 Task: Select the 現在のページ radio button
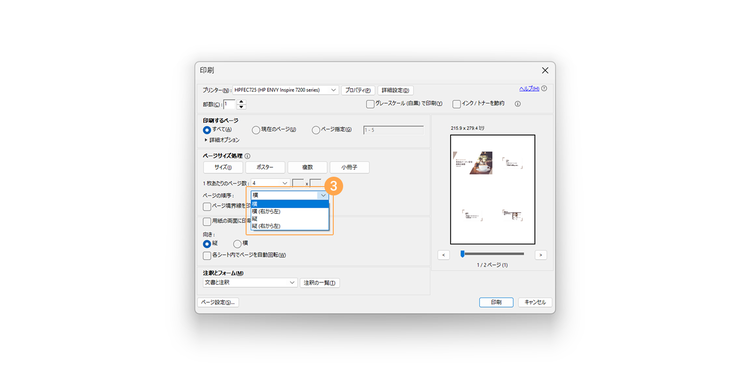pyautogui.click(x=256, y=130)
